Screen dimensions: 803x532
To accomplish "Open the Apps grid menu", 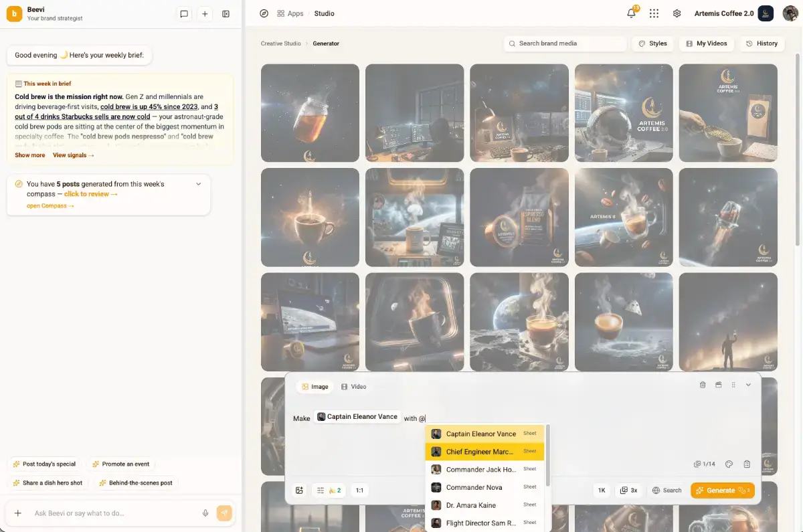I will coord(290,13).
